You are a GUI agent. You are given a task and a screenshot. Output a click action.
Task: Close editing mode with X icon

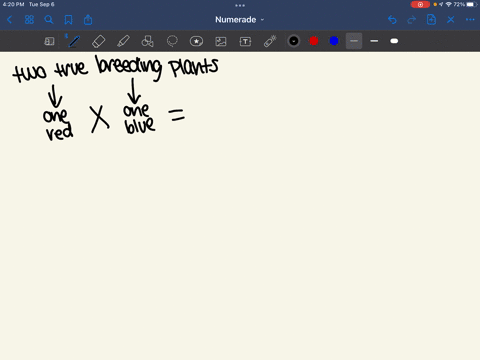pyautogui.click(x=451, y=20)
